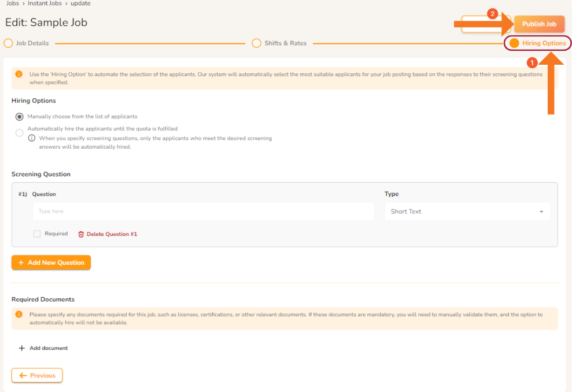This screenshot has width=572, height=392.
Task: Click the dropdown arrow in Type field
Action: [541, 212]
